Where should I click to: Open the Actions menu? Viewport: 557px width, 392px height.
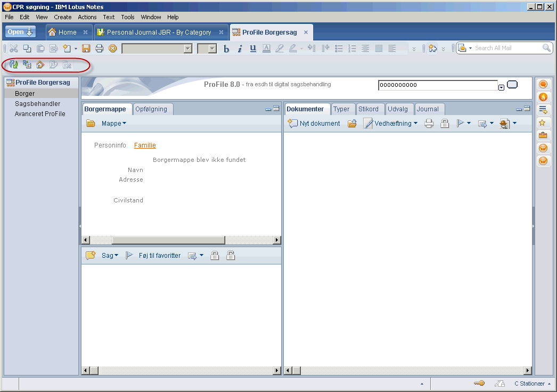tap(87, 17)
